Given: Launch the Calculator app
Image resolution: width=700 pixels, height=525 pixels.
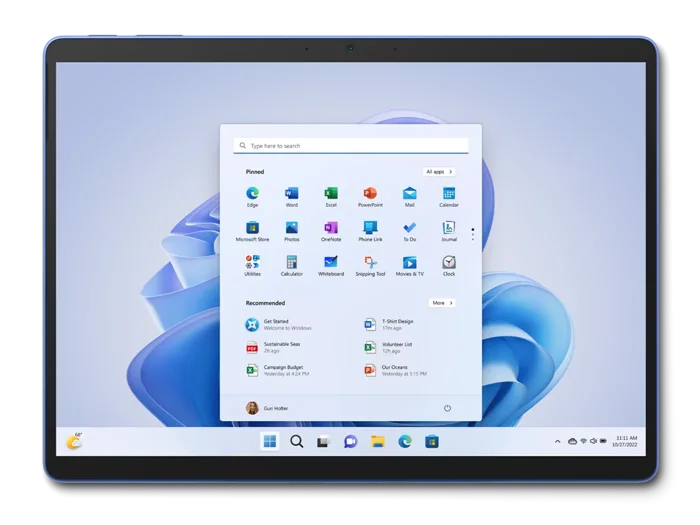Looking at the screenshot, I should pyautogui.click(x=292, y=266).
